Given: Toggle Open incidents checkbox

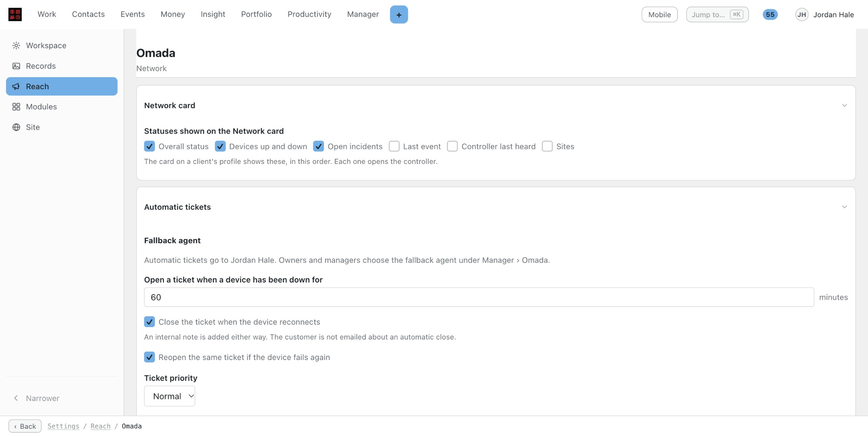Looking at the screenshot, I should (x=319, y=146).
